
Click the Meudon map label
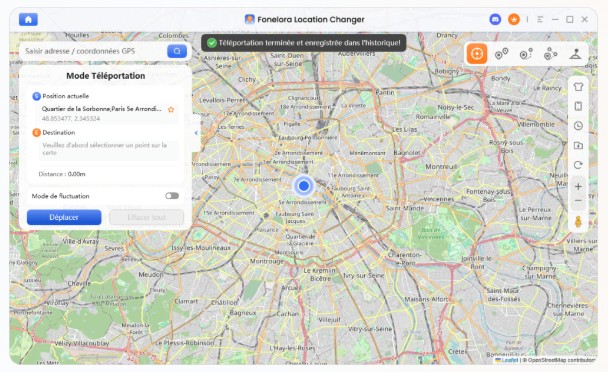point(151,275)
